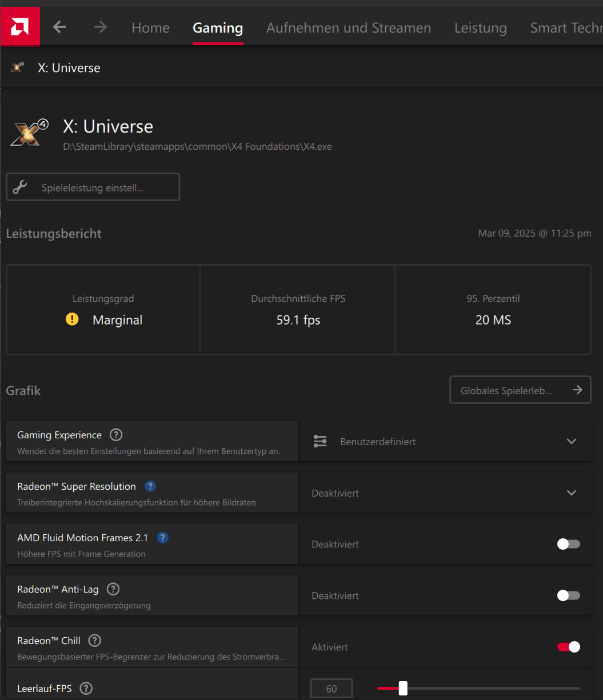Select the Leistung tab
603x700 pixels.
click(x=480, y=27)
